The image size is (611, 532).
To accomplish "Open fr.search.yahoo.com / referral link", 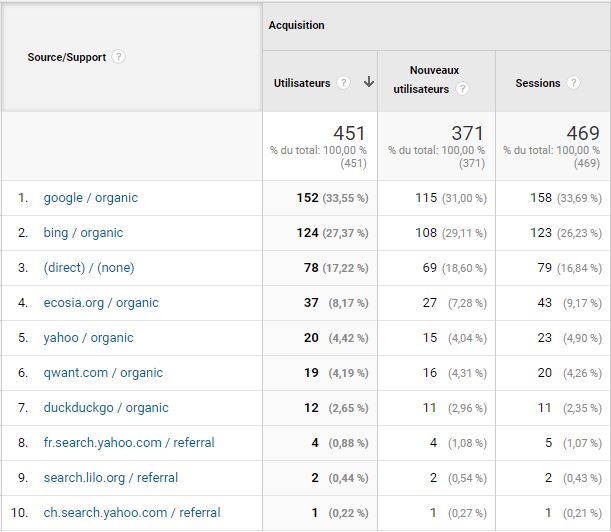I will [x=129, y=443].
